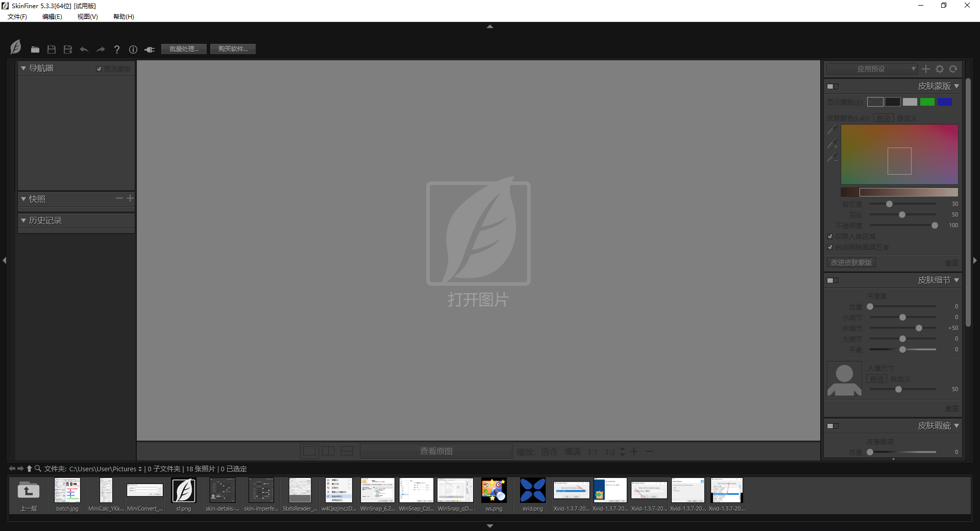Add snapshot with 快照 plus icon
The height and width of the screenshot is (531, 980).
(130, 198)
